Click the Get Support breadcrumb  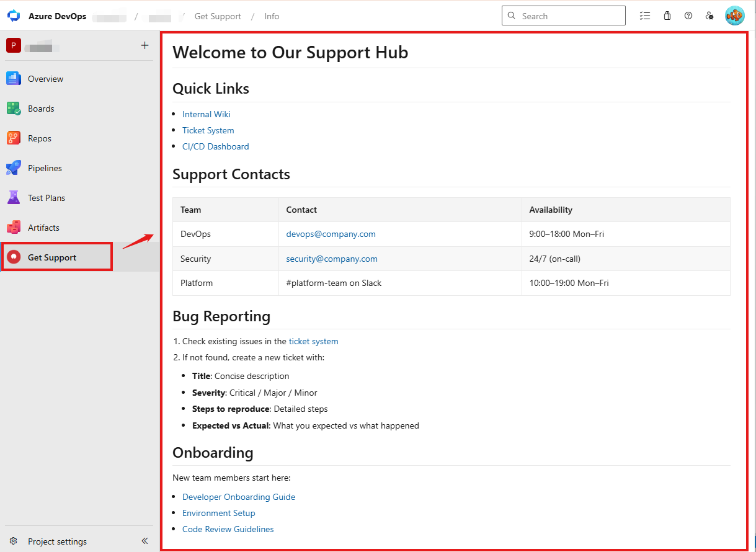[218, 16]
